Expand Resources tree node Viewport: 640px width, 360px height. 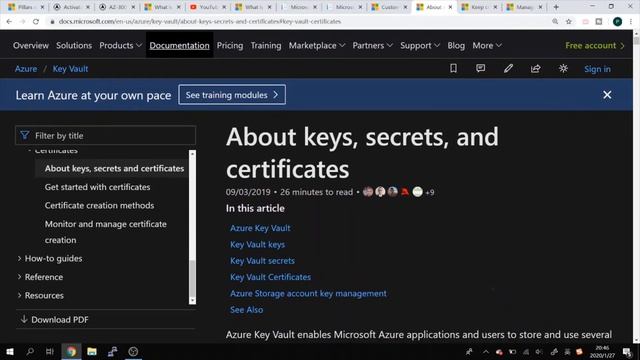point(19,295)
